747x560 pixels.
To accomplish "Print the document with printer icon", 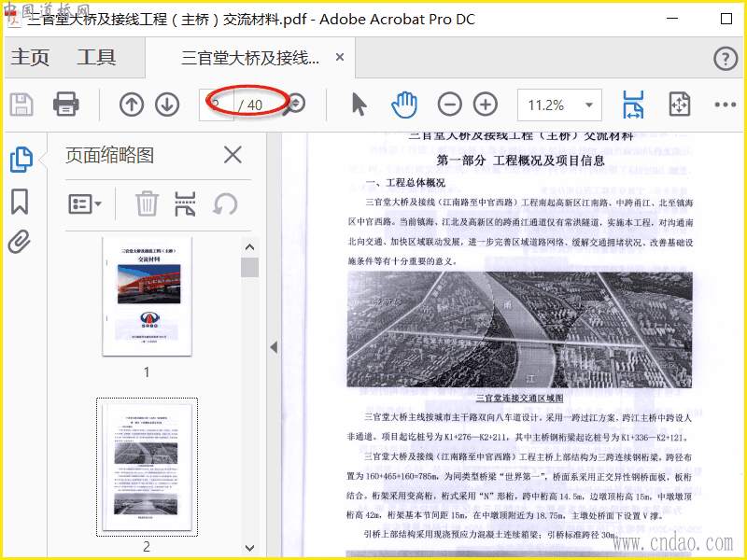I will point(65,105).
